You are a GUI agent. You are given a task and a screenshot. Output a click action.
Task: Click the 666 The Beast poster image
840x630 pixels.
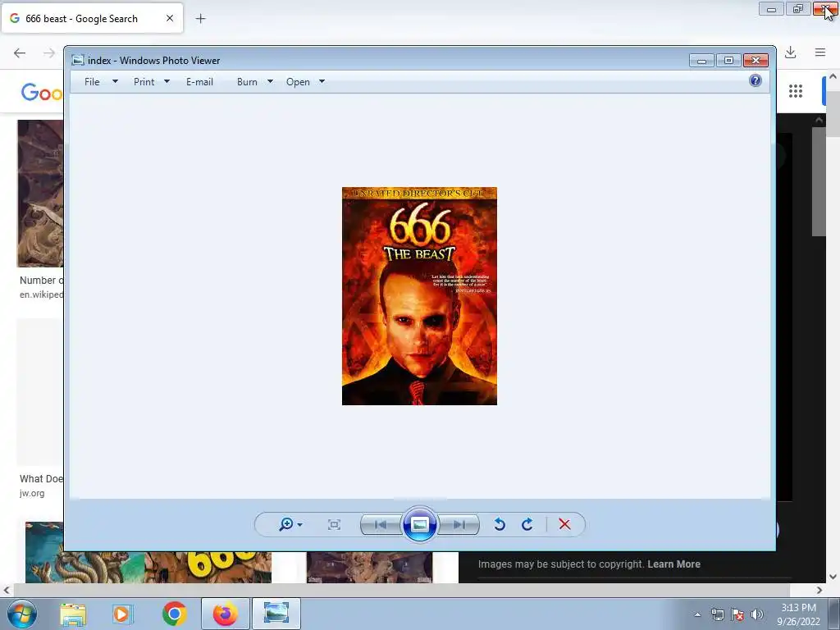click(x=419, y=295)
